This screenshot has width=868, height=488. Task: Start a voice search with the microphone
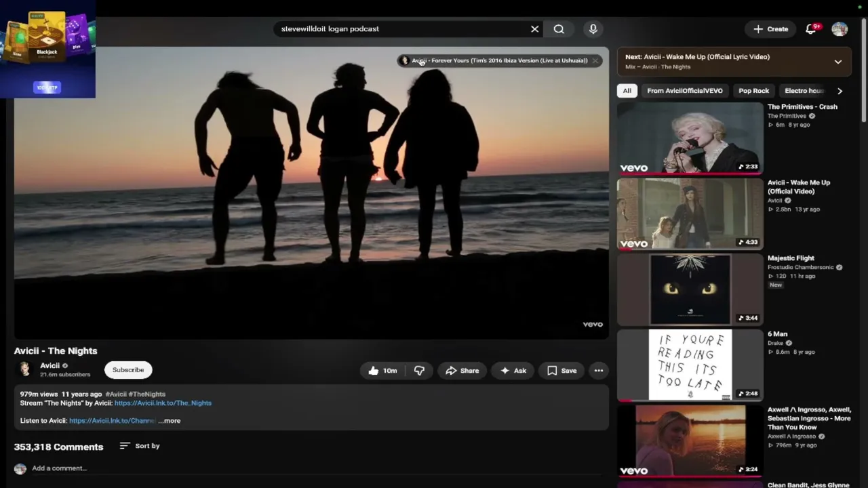[593, 29]
